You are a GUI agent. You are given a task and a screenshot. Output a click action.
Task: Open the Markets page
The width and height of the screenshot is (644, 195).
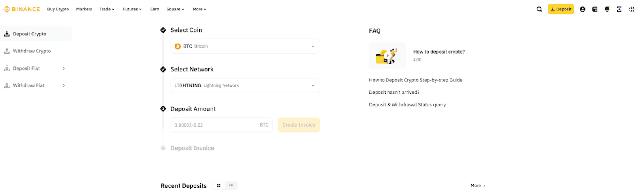click(x=84, y=9)
